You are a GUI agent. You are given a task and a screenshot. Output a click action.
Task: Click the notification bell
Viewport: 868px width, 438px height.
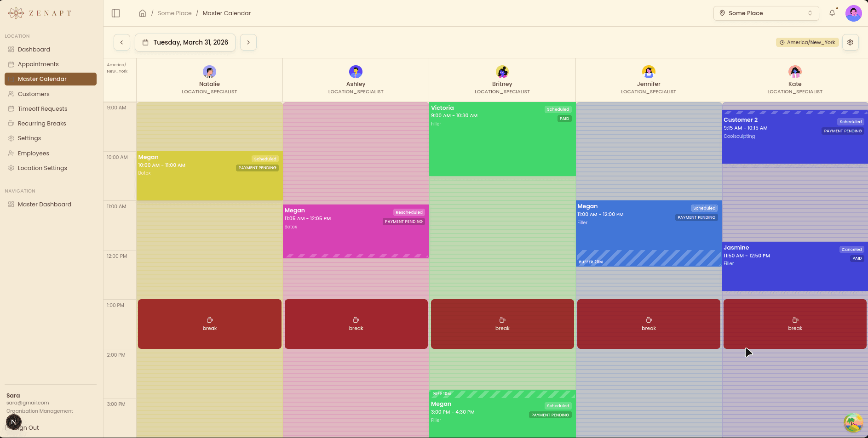[832, 13]
